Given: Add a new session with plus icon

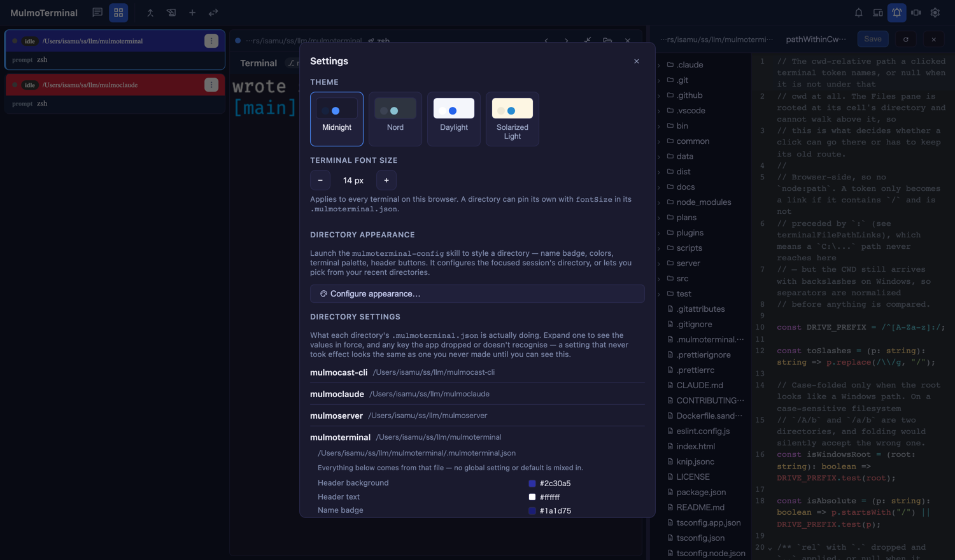Looking at the screenshot, I should point(192,13).
